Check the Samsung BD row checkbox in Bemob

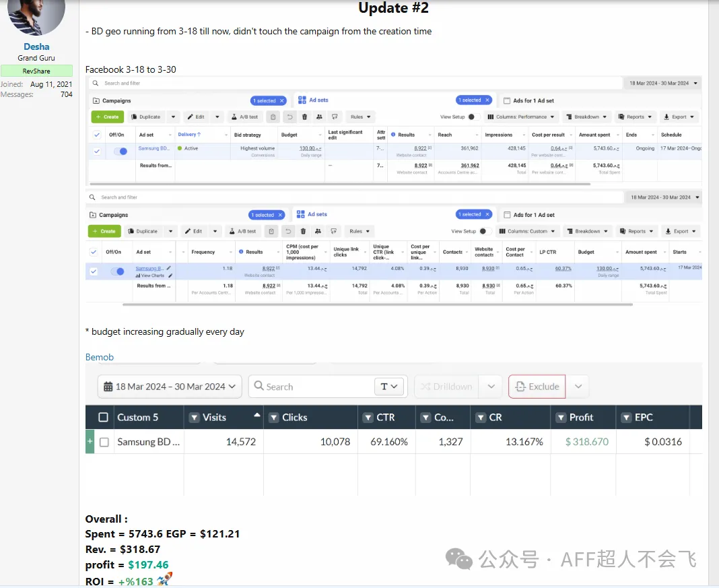pyautogui.click(x=104, y=443)
